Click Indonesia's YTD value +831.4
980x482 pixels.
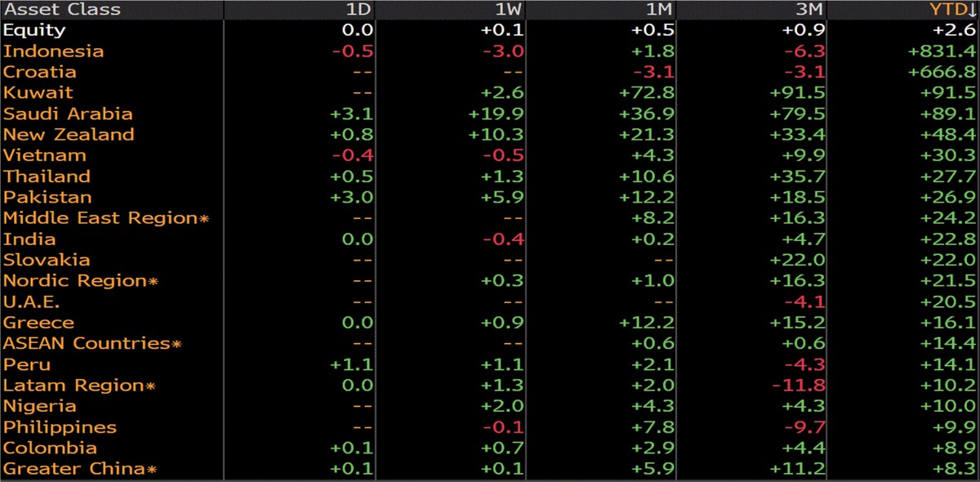941,51
